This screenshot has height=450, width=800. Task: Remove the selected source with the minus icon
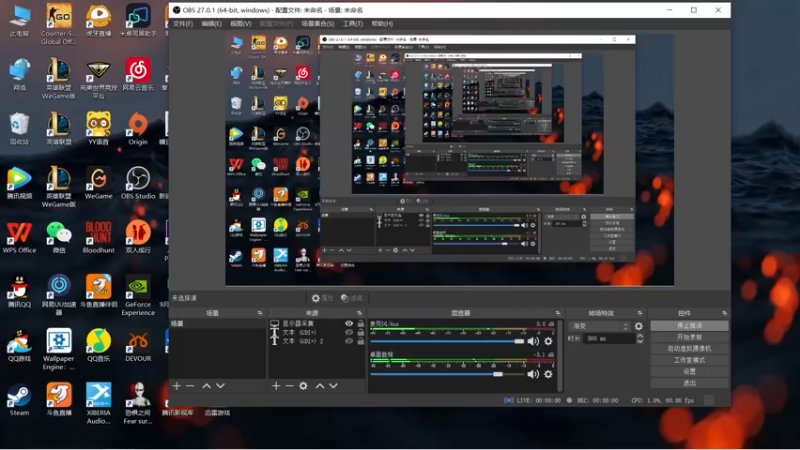[289, 386]
